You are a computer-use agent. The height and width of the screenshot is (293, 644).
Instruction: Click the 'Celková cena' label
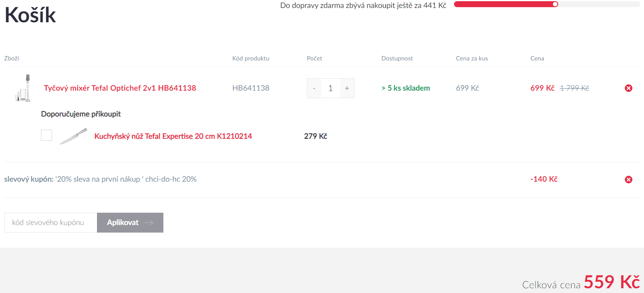pos(551,285)
